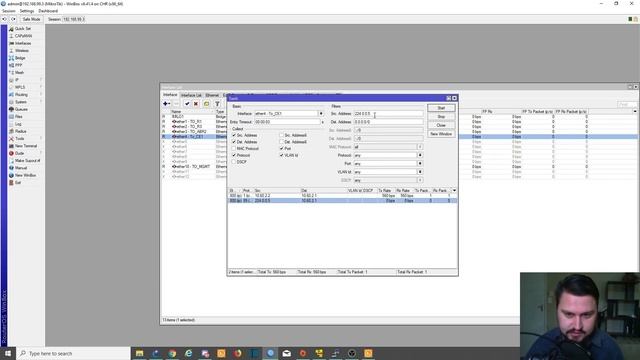640x360 pixels.
Task: Click the checkmark enable icon in Interface List
Action: pos(187,104)
